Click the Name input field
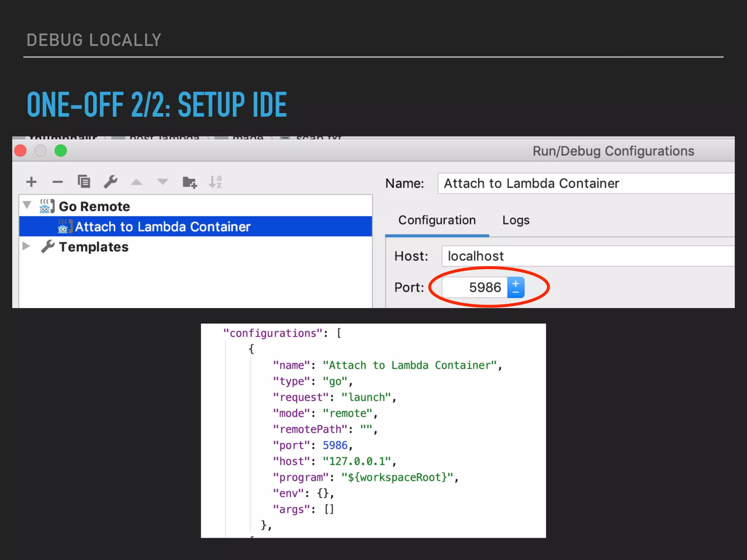747x560 pixels. click(586, 183)
